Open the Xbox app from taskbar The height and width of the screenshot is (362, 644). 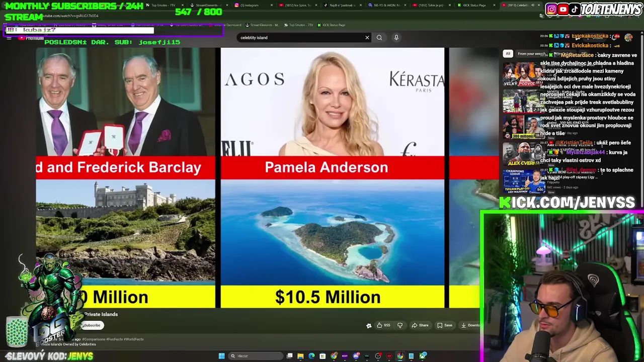click(422, 356)
